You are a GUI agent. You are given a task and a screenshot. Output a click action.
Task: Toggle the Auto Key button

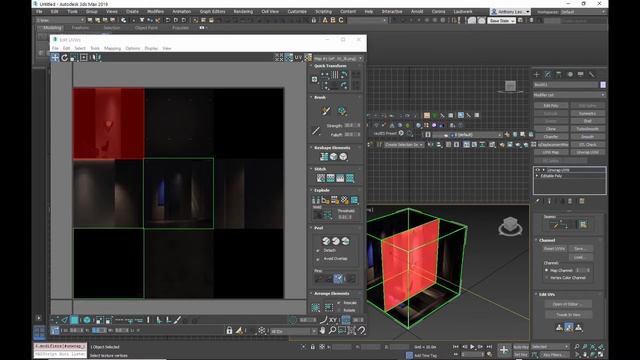521,347
